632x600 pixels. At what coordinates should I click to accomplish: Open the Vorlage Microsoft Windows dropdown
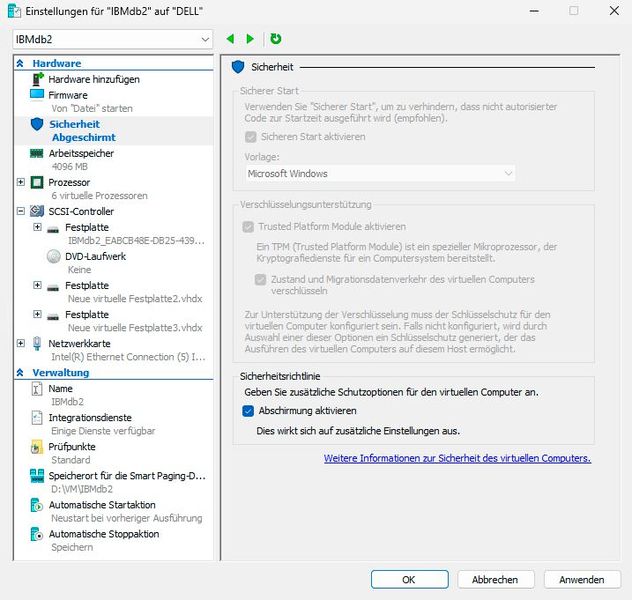[x=380, y=174]
